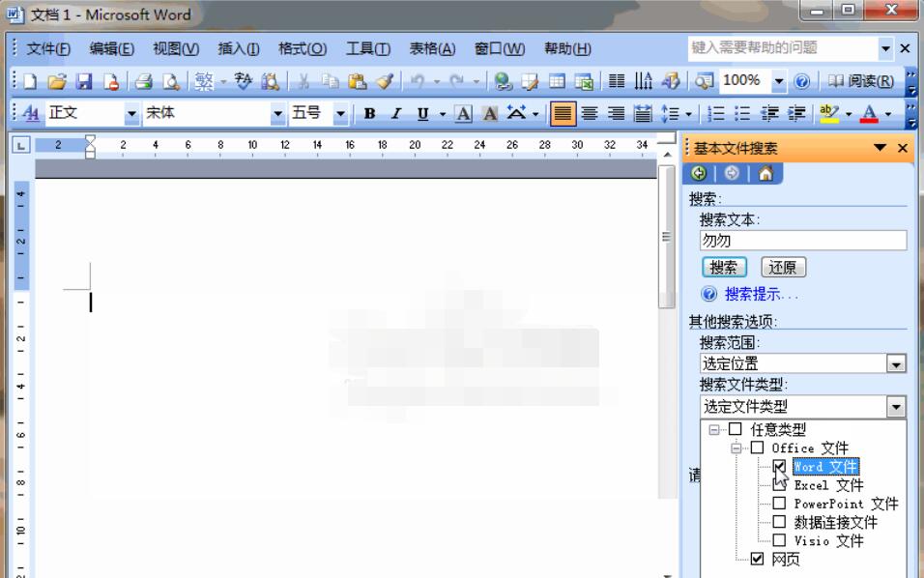Open the 搜索范围 dropdown
924x578 pixels.
tap(897, 363)
